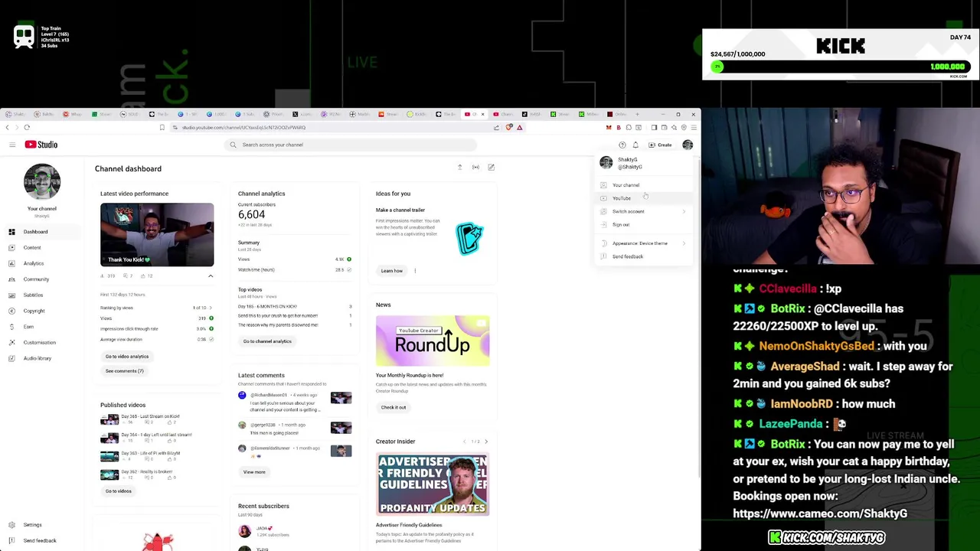Click the Go live broadcast icon
The image size is (980, 551).
coord(475,167)
